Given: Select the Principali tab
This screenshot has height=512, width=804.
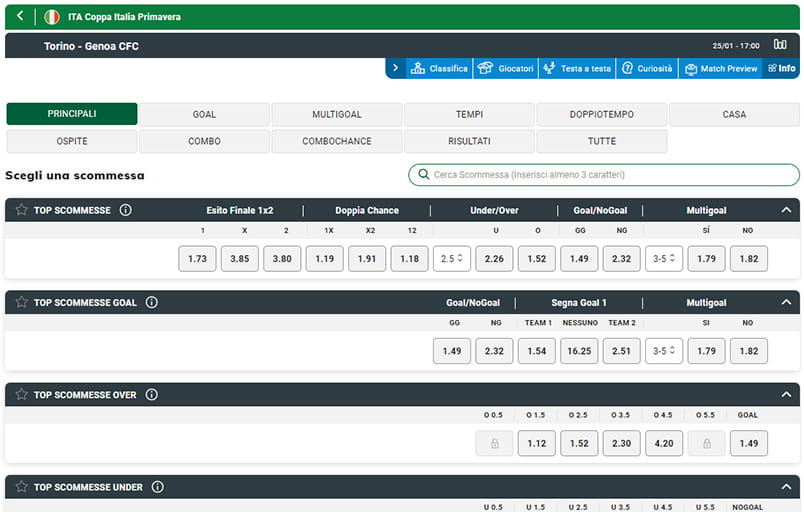Looking at the screenshot, I should coord(72,114).
